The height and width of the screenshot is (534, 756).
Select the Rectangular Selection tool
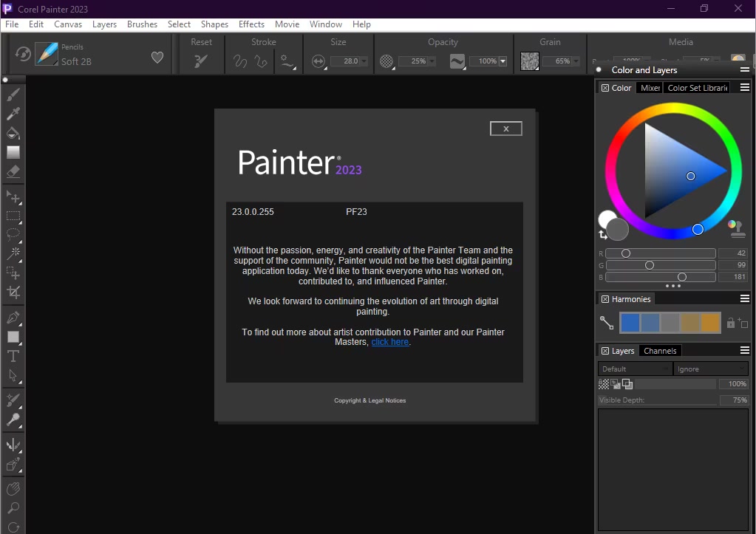13,216
